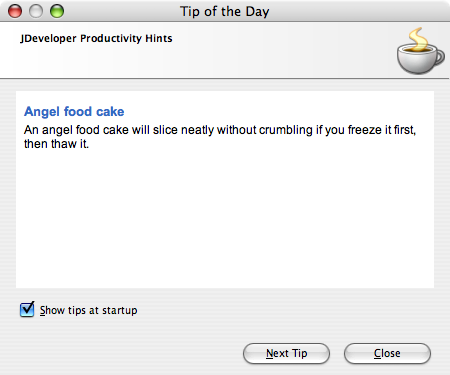Click the 'JDeveloper Productivity Hints' heading

[x=96, y=38]
